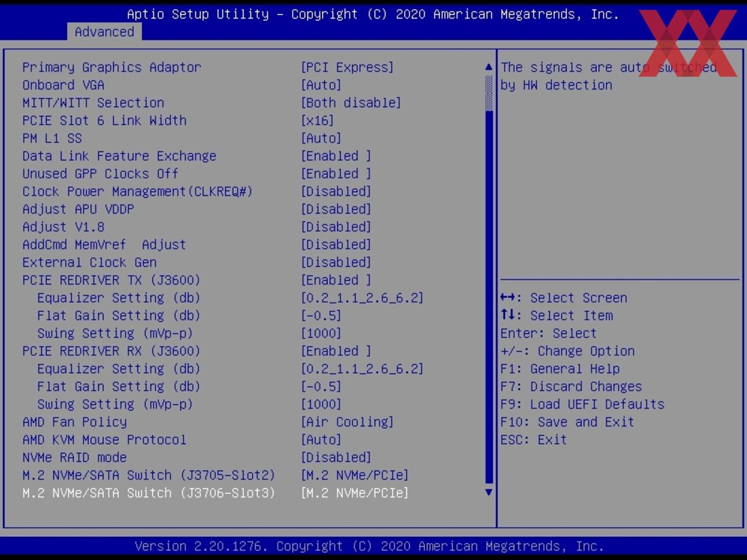747x560 pixels.
Task: Click the scroll up arrow
Action: coord(489,67)
